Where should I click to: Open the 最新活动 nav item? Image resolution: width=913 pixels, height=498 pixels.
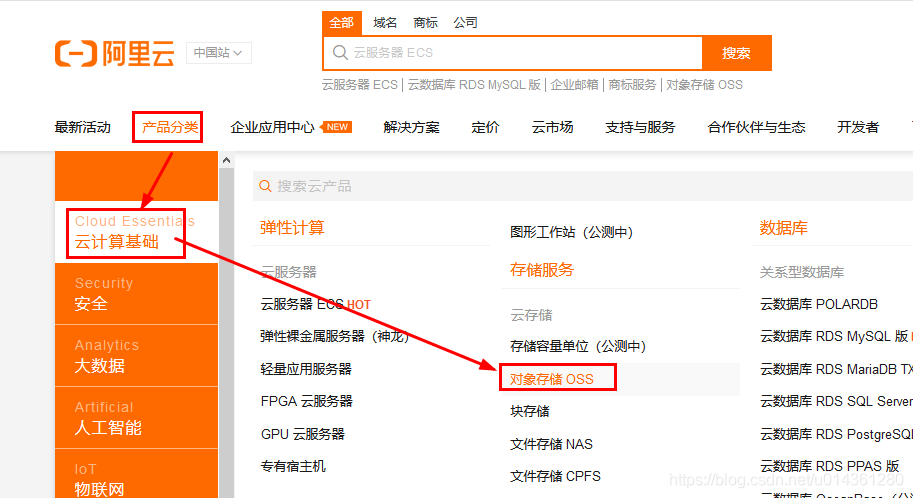click(x=83, y=127)
